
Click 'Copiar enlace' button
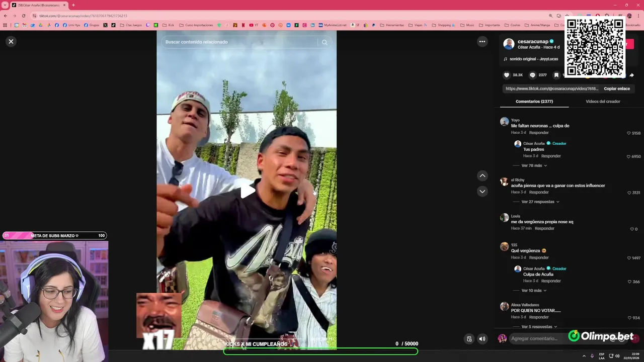point(617,88)
